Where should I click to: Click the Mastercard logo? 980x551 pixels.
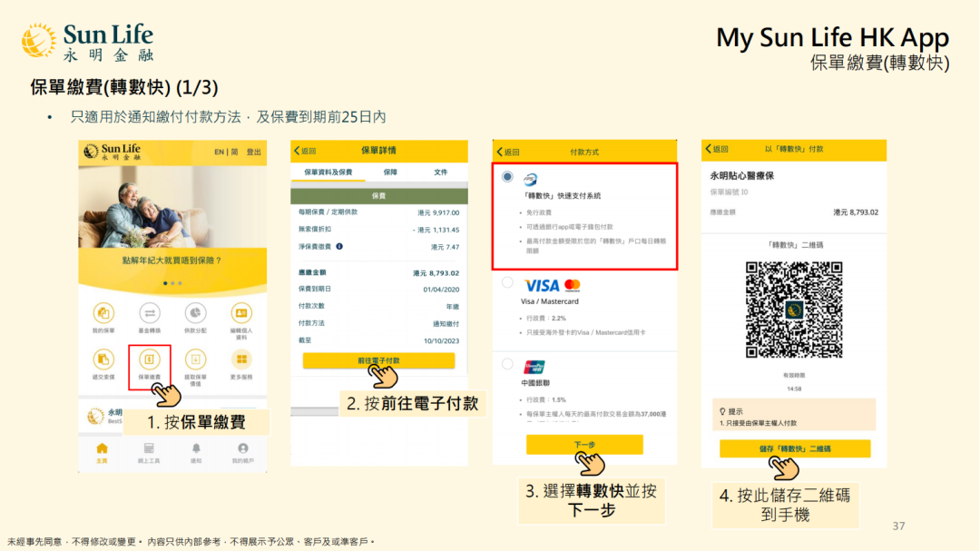573,286
